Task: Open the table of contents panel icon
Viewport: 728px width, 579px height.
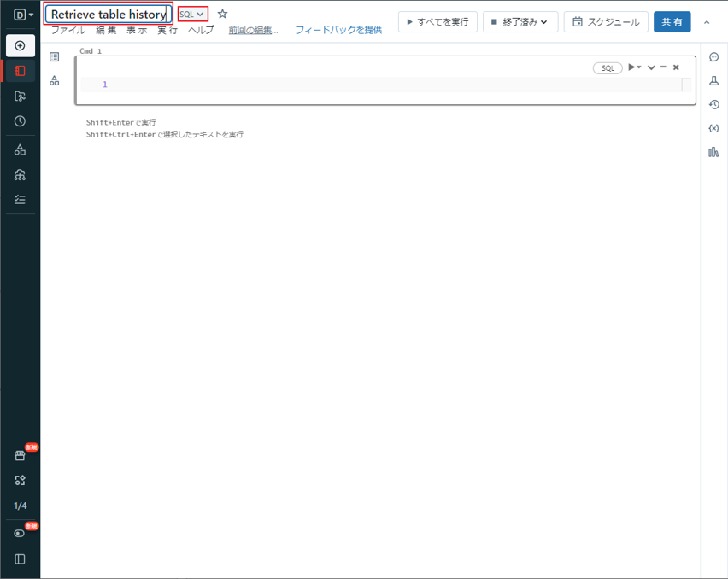Action: tap(55, 56)
